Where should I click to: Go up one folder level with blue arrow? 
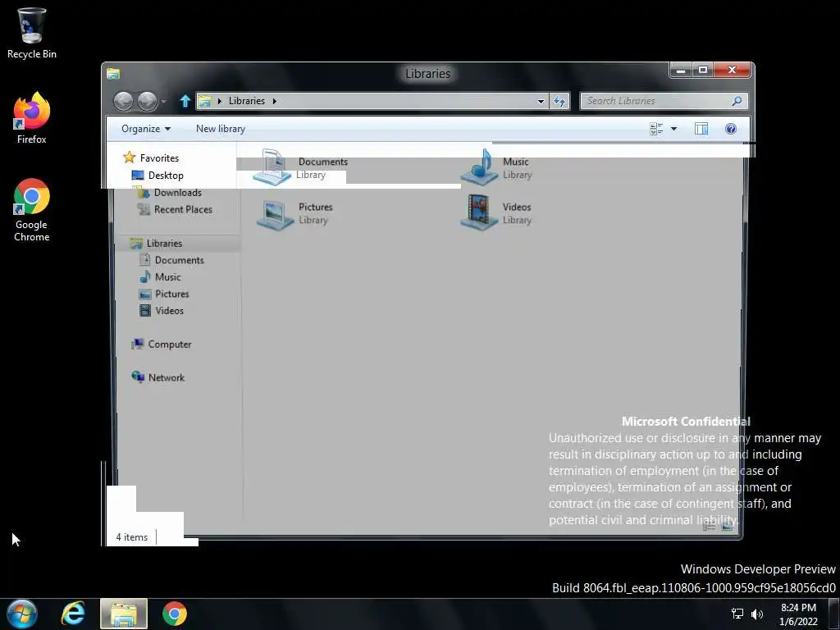point(185,101)
